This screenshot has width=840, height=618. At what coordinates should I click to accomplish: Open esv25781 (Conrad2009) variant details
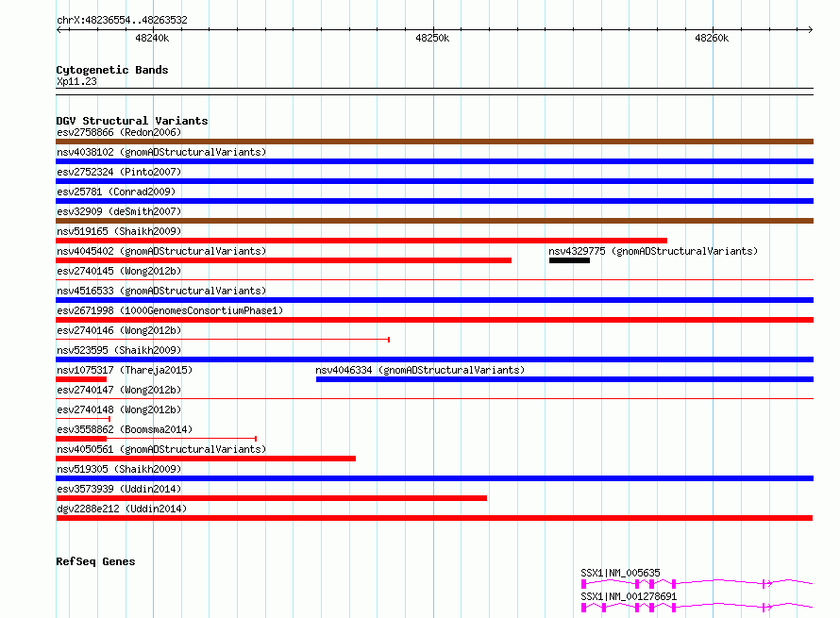click(116, 192)
